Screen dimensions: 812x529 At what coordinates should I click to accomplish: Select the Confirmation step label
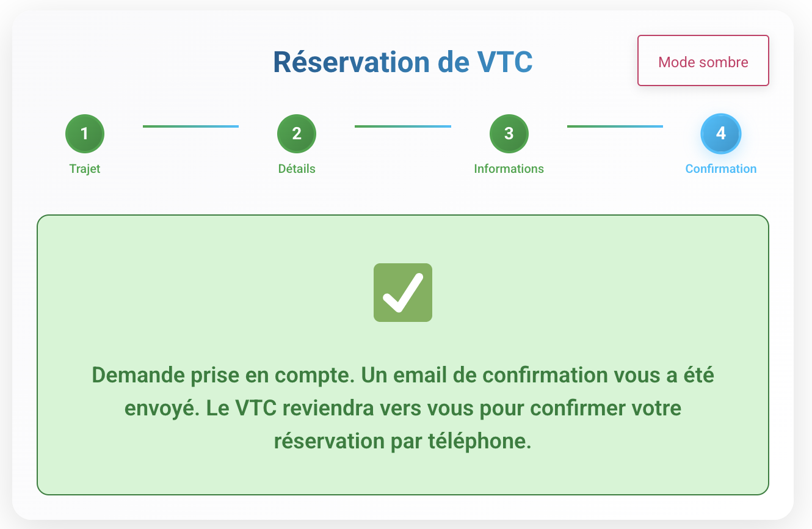tap(720, 169)
